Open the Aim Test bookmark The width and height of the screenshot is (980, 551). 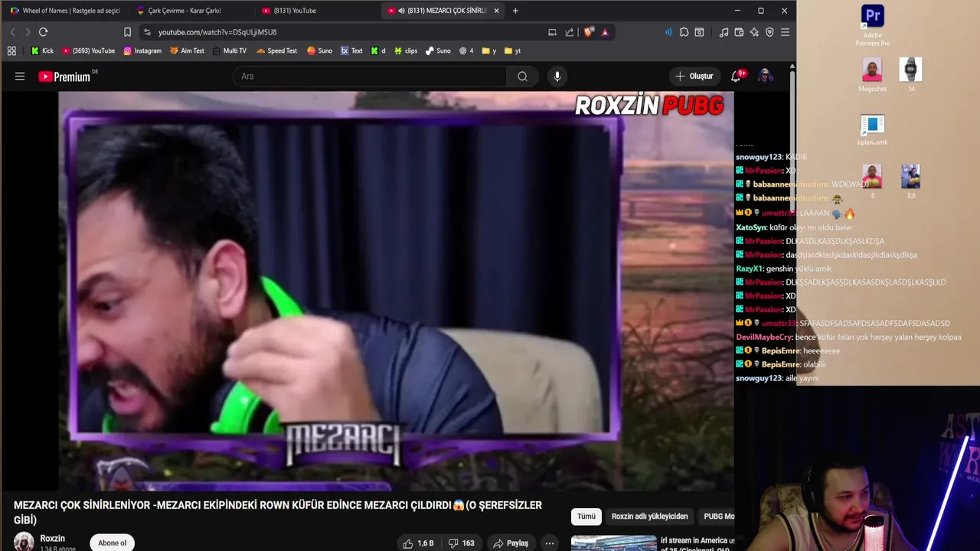[x=187, y=51]
